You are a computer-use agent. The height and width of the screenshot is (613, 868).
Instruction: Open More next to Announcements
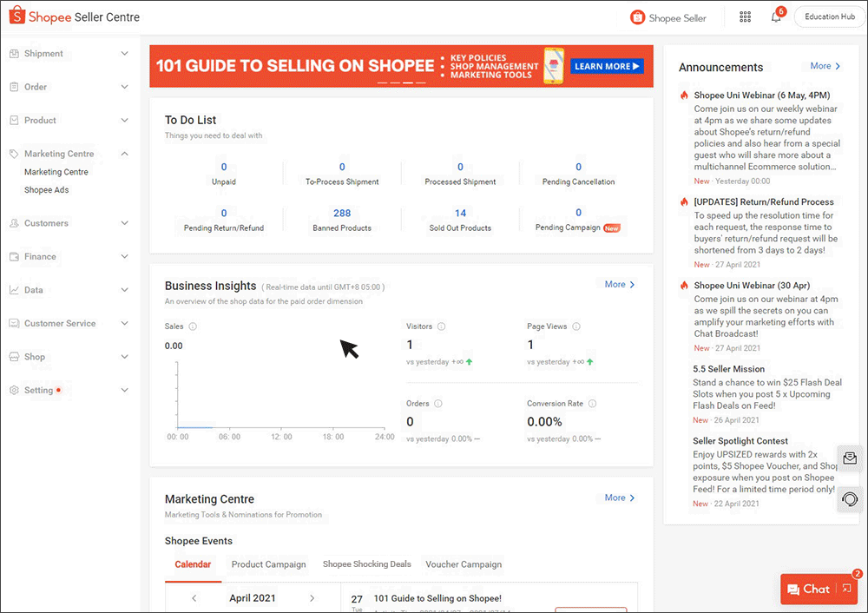click(824, 65)
